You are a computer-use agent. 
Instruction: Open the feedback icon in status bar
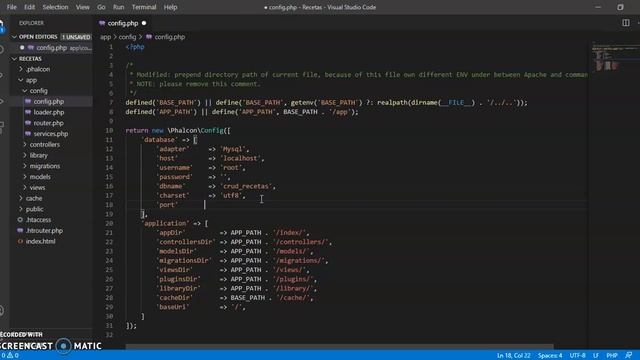[629, 356]
